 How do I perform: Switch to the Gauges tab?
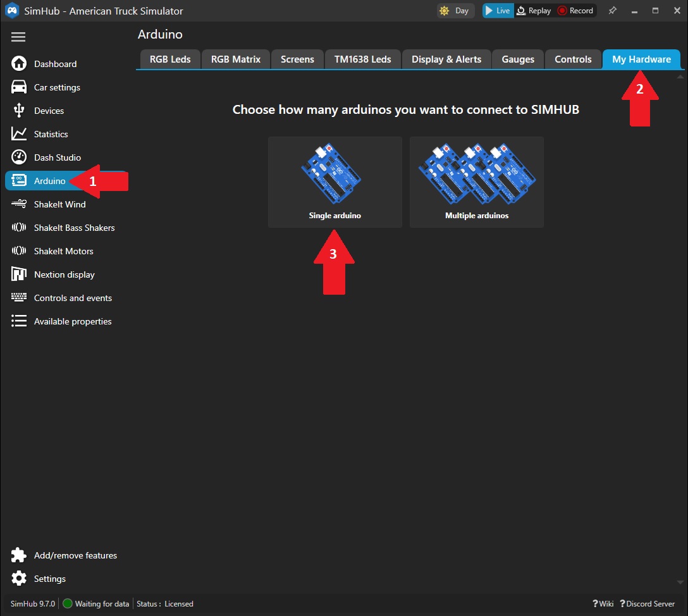point(518,59)
